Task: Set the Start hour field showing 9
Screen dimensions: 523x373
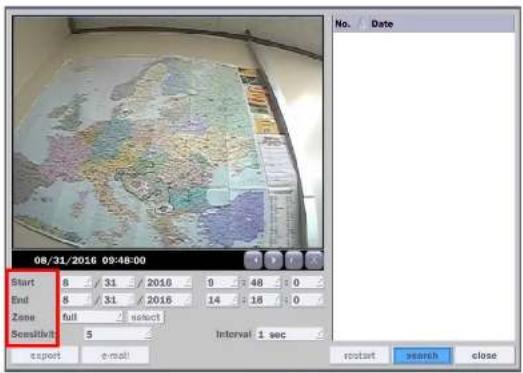Action: (x=222, y=283)
